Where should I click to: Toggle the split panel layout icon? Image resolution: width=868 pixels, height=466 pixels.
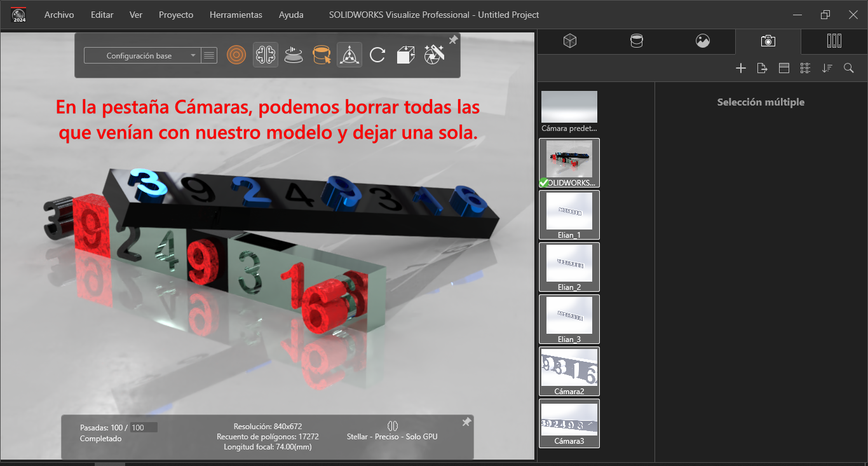[x=784, y=68]
